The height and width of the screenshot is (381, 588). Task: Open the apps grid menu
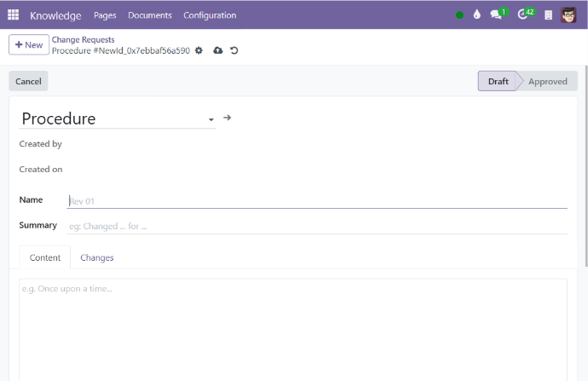point(13,15)
